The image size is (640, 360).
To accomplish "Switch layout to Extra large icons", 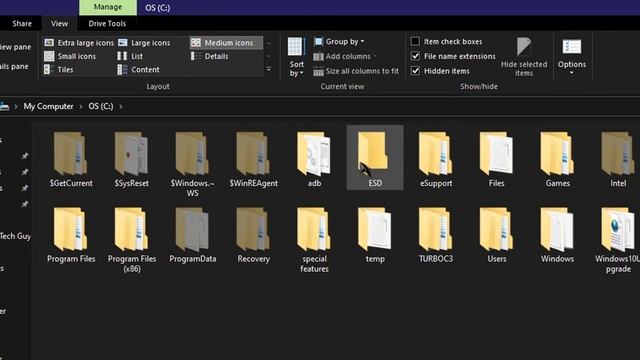I will point(79,42).
